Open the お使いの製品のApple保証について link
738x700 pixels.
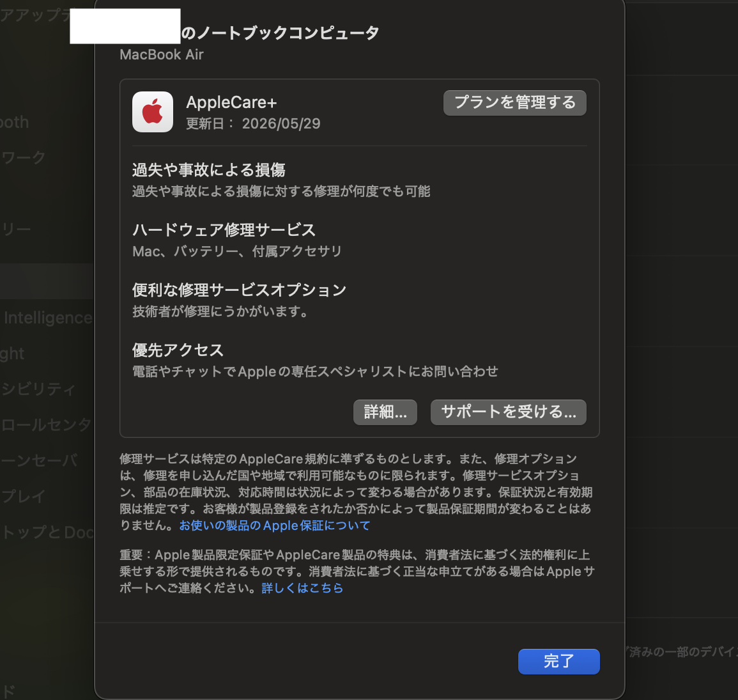275,525
